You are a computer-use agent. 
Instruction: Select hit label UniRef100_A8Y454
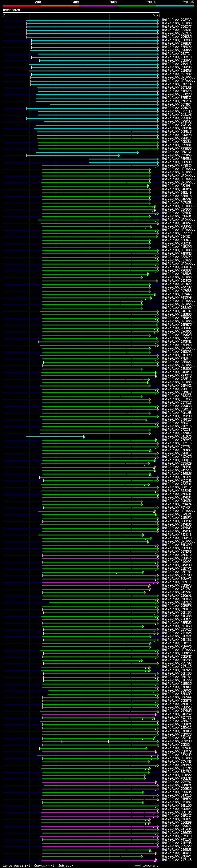point(177,508)
